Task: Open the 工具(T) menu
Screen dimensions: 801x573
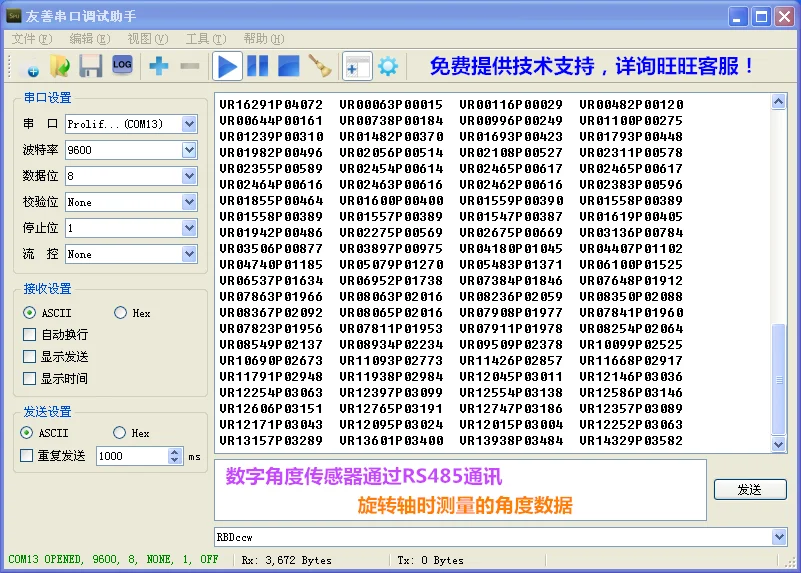Action: [205, 39]
